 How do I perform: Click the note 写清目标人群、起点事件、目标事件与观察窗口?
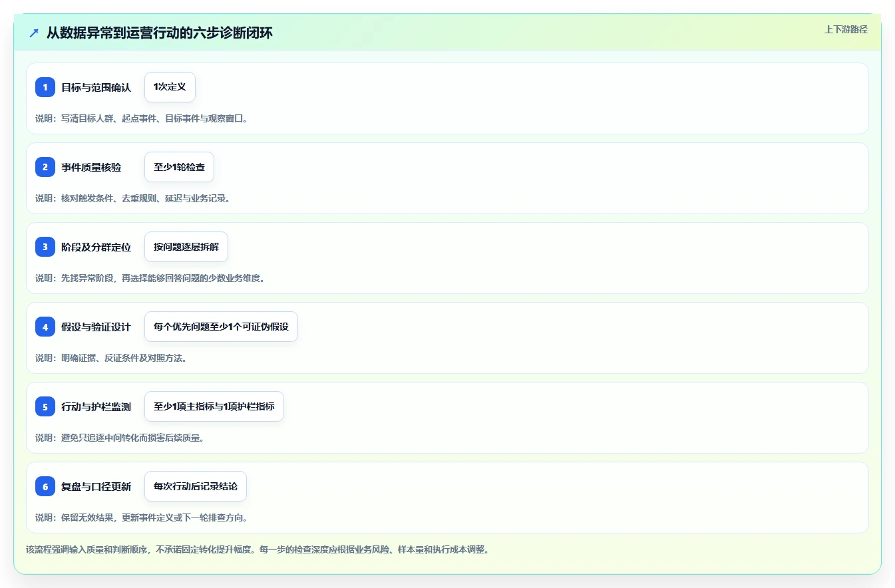[141, 118]
